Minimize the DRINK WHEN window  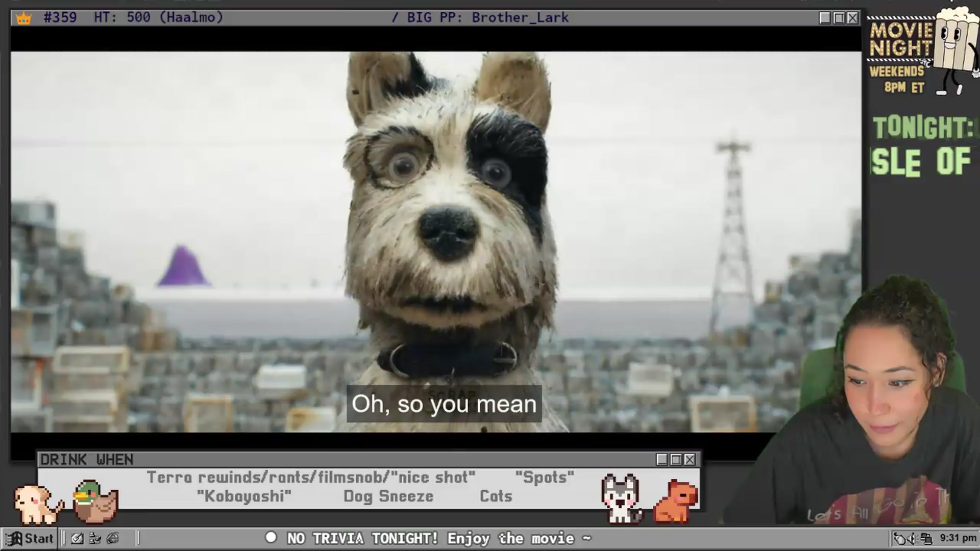(662, 460)
